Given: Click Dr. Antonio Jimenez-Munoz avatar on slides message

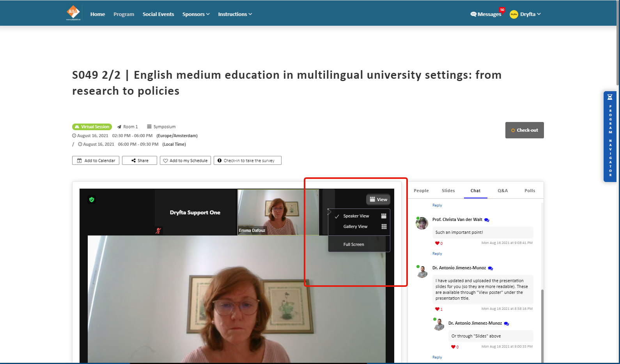Looking at the screenshot, I should coord(422,272).
